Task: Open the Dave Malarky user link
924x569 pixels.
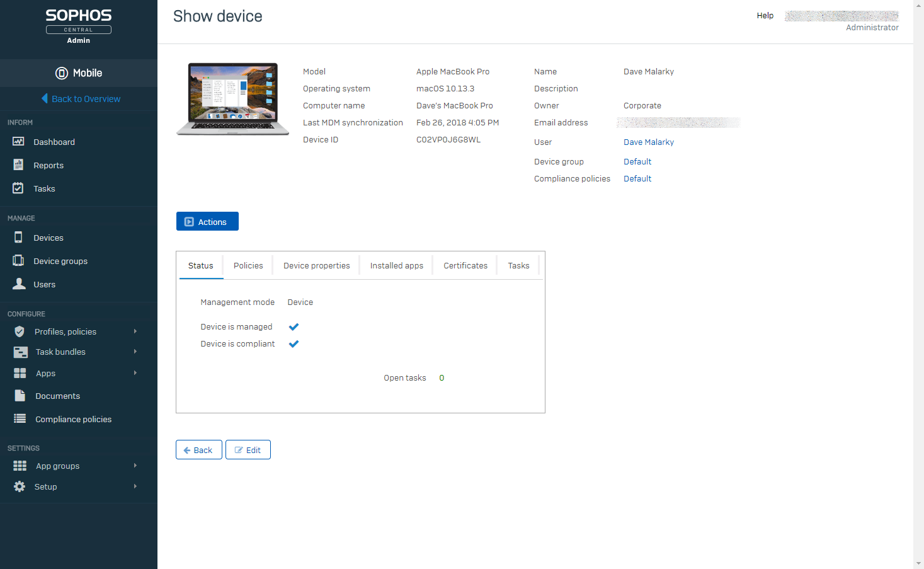Action: tap(649, 142)
